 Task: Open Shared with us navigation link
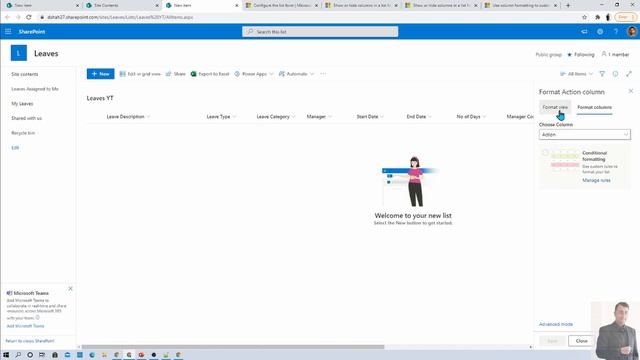click(27, 118)
